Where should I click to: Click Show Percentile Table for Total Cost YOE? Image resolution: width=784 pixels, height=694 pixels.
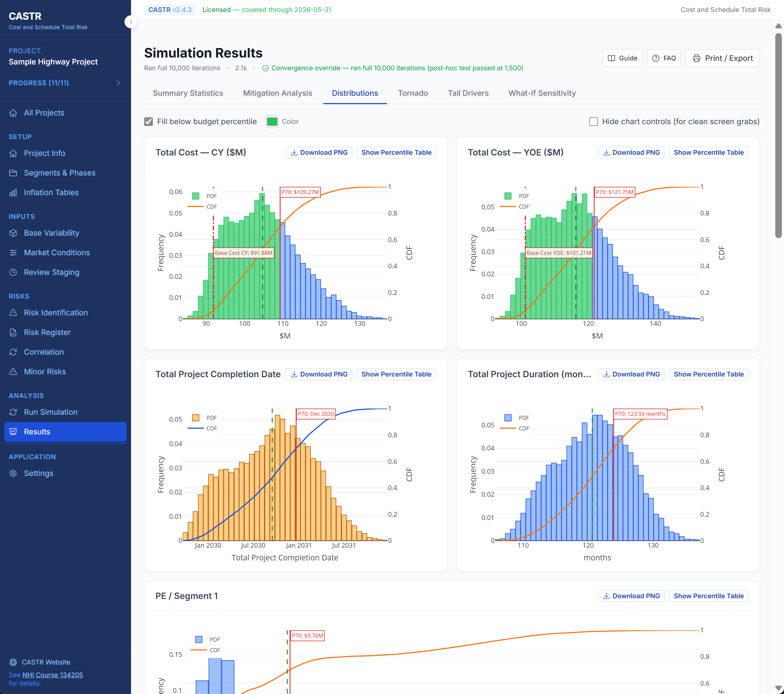pos(708,152)
